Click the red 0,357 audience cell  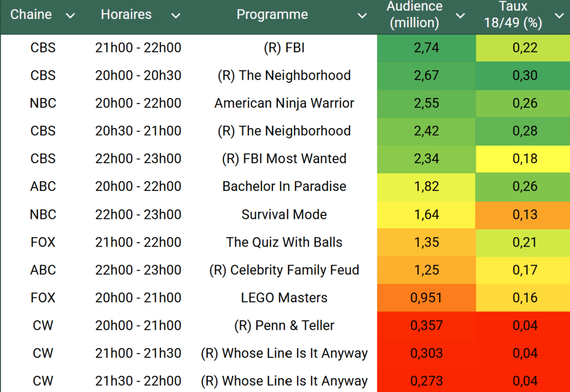click(x=426, y=326)
